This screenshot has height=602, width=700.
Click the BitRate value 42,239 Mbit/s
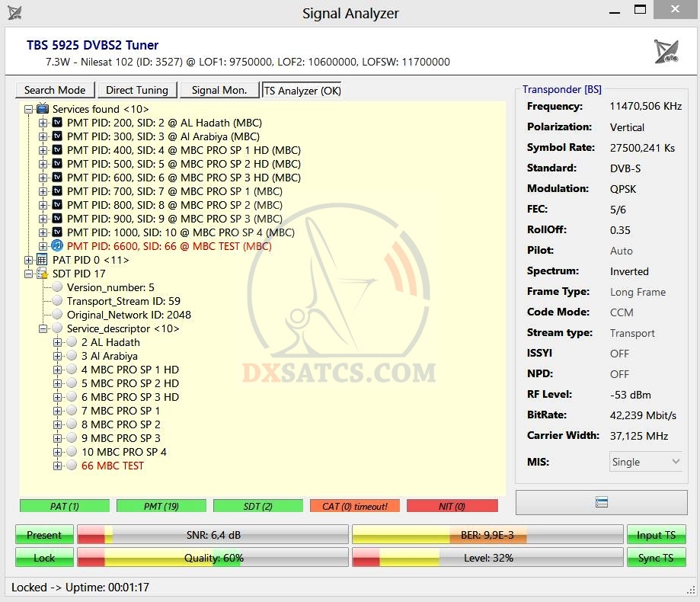click(x=643, y=415)
